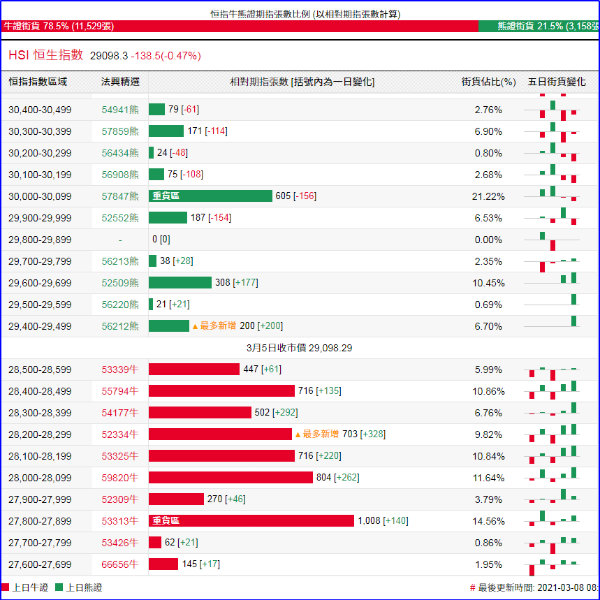600x600 pixels.
Task: Click the five-day mini chart for 30,000-30,099
Action: 552,196
